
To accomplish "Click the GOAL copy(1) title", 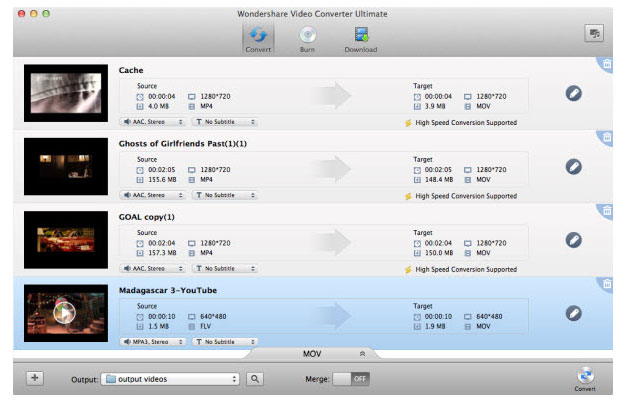I will click(x=146, y=217).
